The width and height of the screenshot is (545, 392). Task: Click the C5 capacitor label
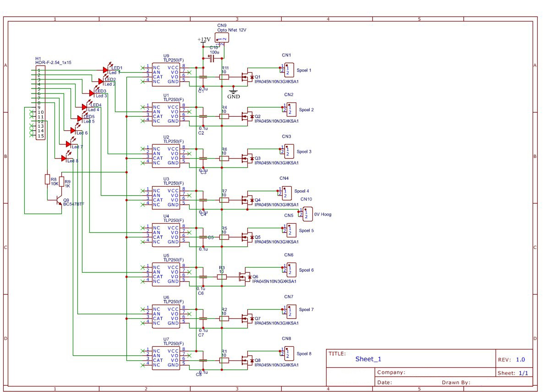coord(210,237)
